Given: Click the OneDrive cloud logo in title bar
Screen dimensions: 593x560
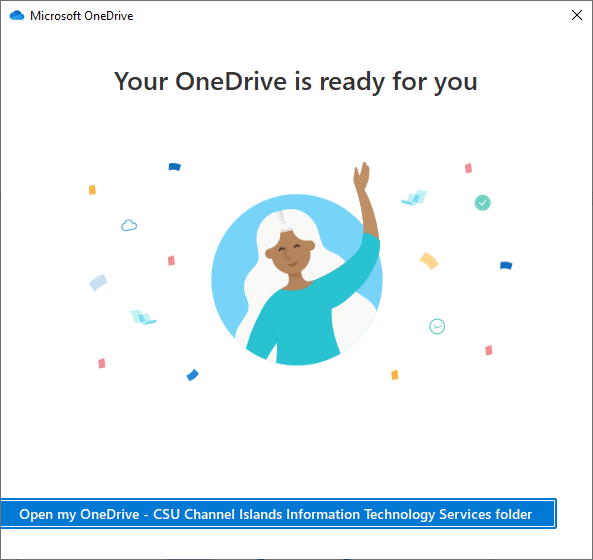Looking at the screenshot, I should coord(17,16).
